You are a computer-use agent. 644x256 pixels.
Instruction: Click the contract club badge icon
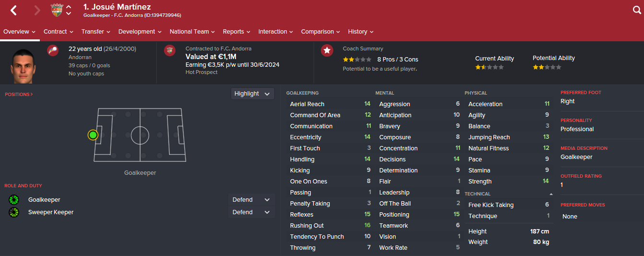click(x=170, y=50)
